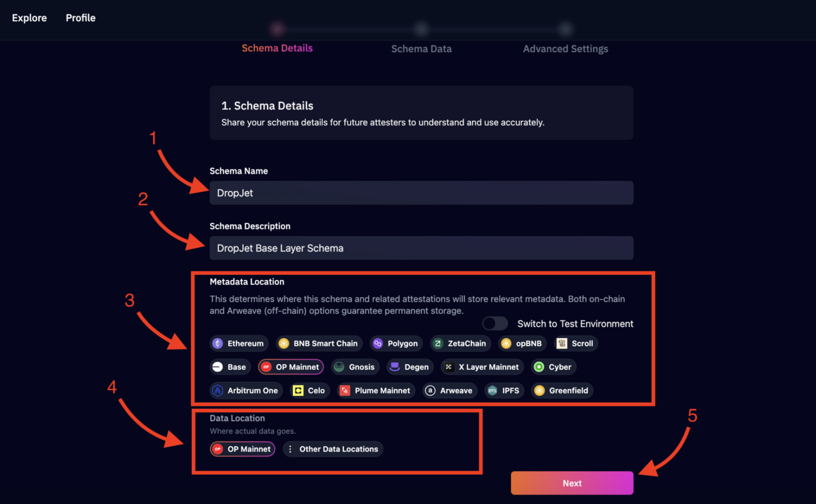816x504 pixels.
Task: Choose Polygon as the metadata location
Action: (x=396, y=343)
